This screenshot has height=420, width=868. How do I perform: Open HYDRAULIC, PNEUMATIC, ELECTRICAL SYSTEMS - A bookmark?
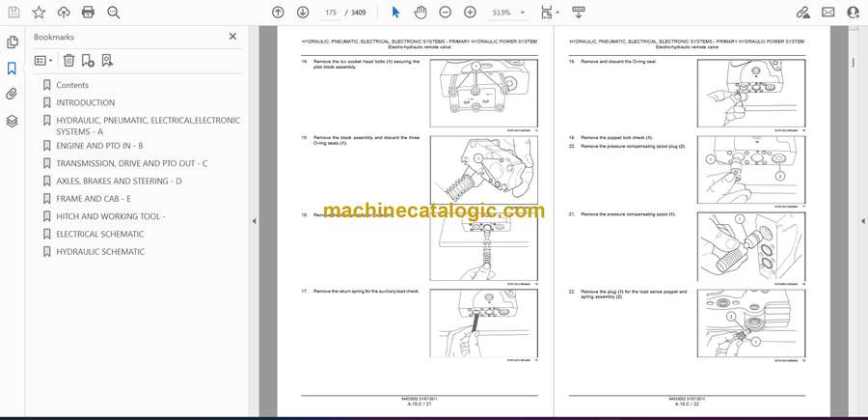[148, 126]
